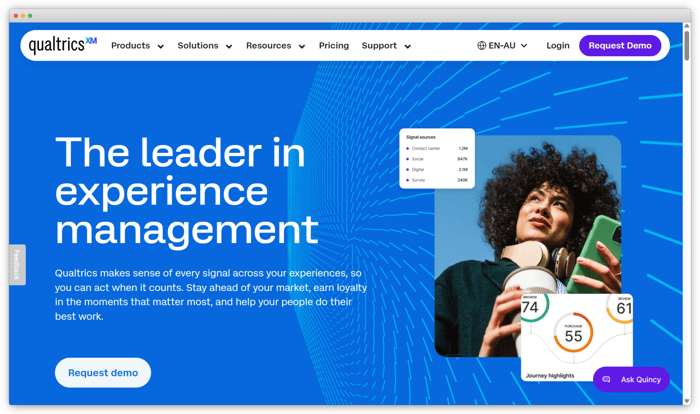Click the Signal sources card title
Viewport: 700px width, 414px height.
point(421,137)
